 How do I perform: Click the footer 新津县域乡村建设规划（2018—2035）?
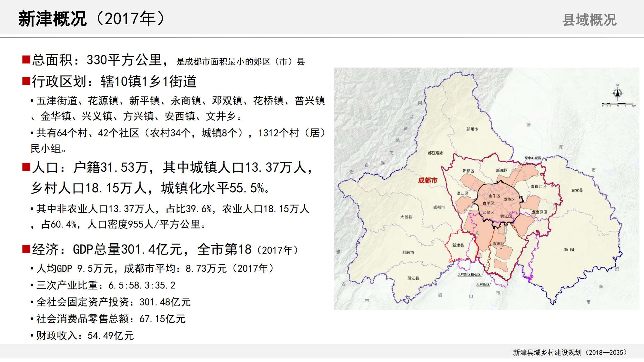tap(570, 352)
